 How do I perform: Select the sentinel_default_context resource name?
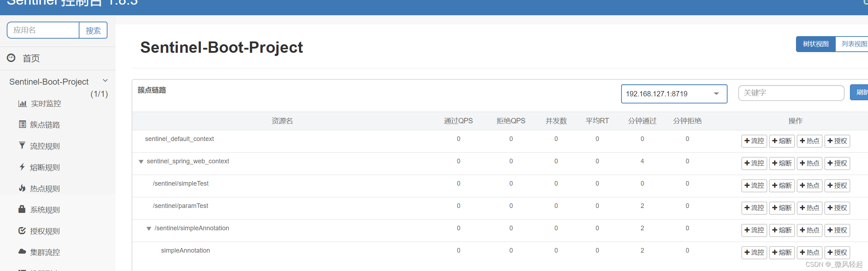pyautogui.click(x=179, y=139)
